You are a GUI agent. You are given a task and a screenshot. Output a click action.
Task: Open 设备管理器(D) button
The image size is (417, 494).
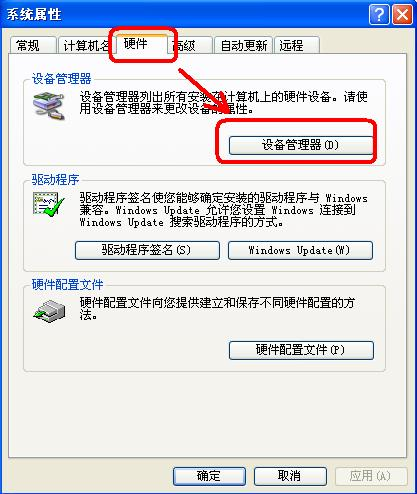point(301,145)
